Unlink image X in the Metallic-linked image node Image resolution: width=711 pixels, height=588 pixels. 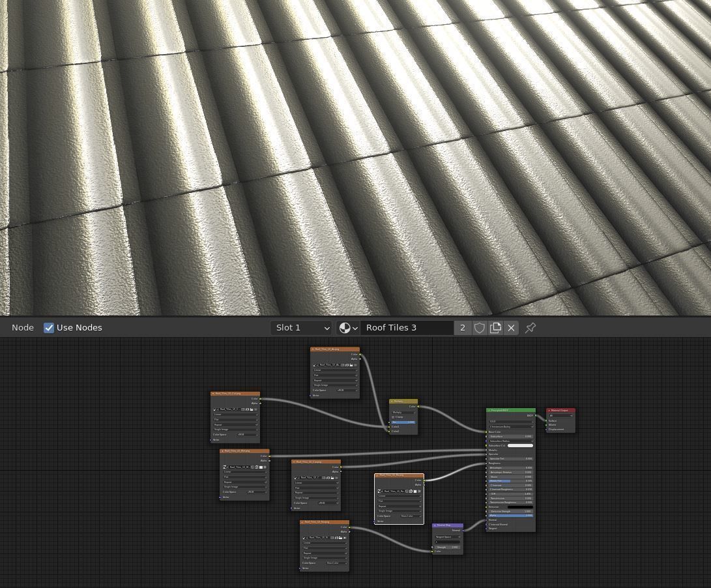265,467
